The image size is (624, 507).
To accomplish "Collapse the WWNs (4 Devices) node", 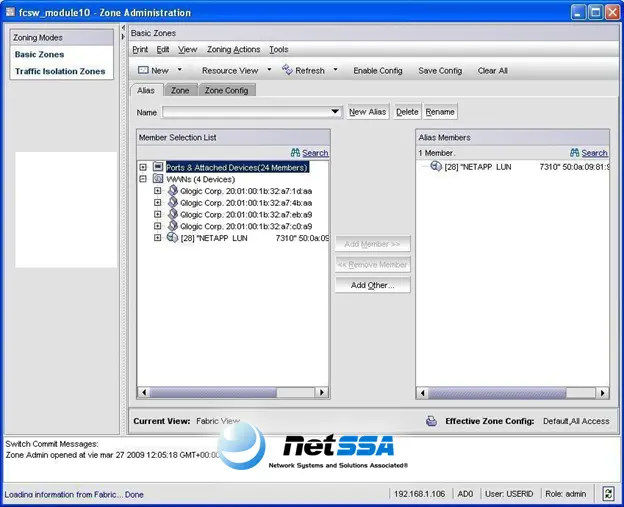I will pos(143,179).
